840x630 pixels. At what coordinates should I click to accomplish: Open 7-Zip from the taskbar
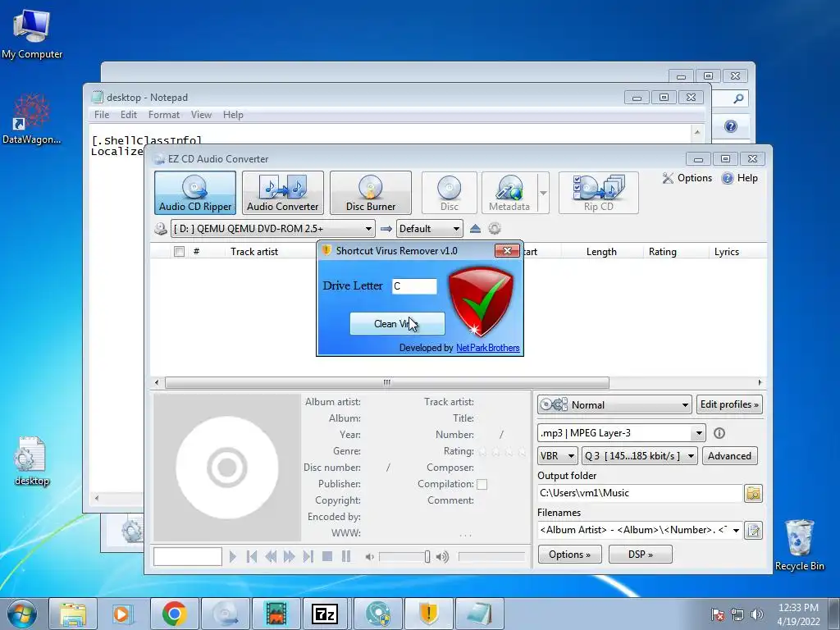325,614
